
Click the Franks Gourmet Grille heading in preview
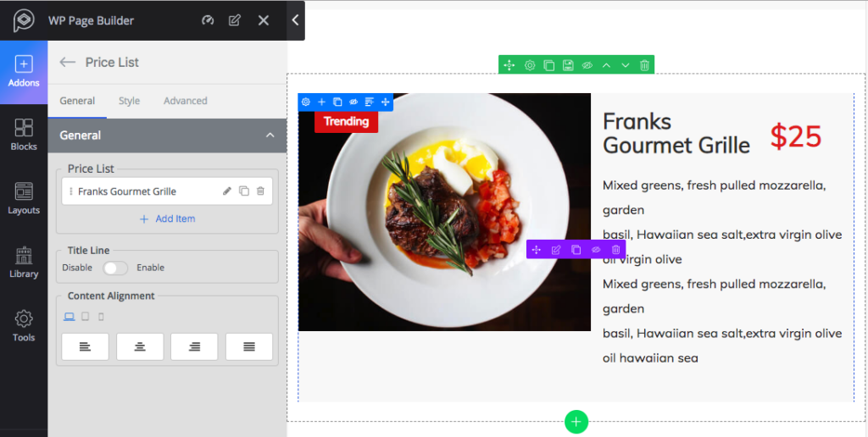676,133
